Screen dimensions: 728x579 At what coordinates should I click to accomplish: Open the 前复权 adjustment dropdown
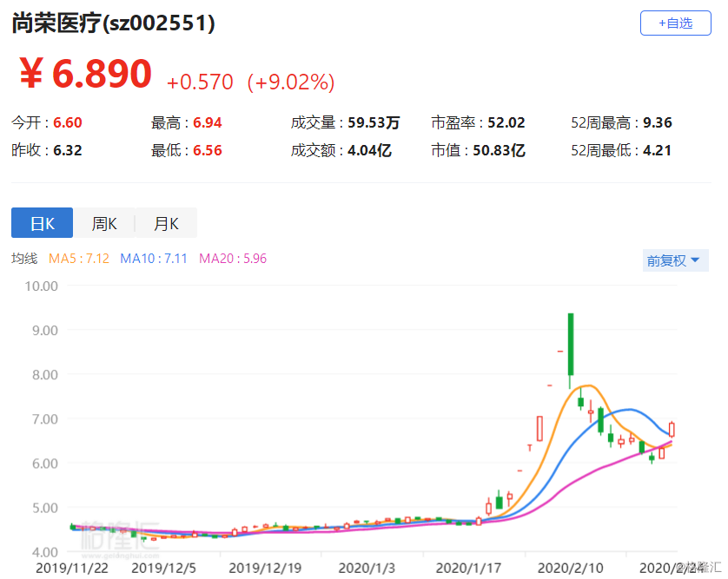point(675,260)
